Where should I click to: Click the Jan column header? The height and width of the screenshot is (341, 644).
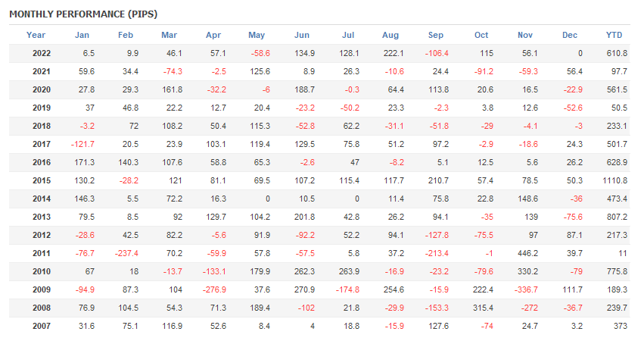point(82,35)
